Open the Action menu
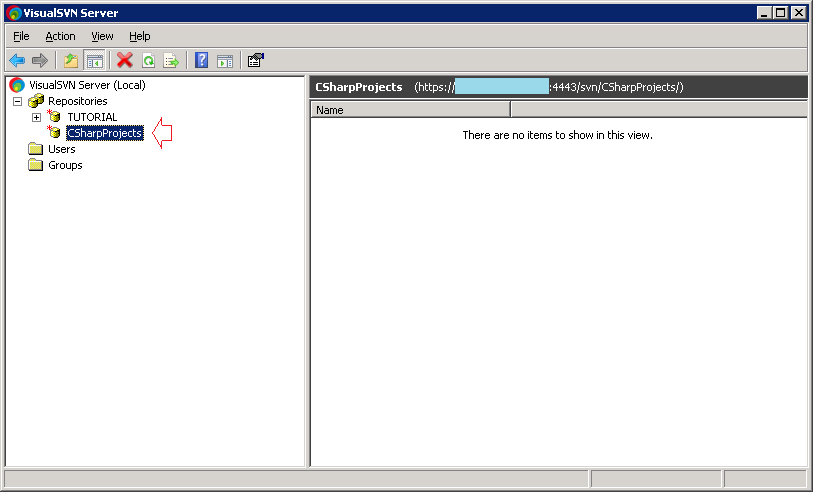813x492 pixels. pyautogui.click(x=60, y=36)
